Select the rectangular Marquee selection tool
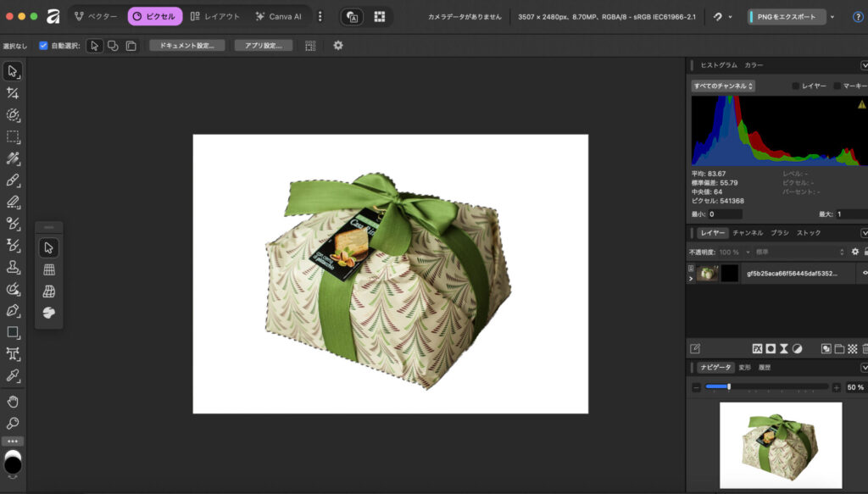This screenshot has height=494, width=868. tap(13, 136)
